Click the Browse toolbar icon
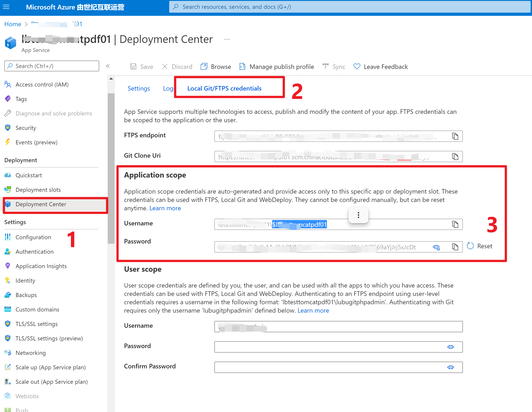The height and width of the screenshot is (412, 532). pos(204,66)
